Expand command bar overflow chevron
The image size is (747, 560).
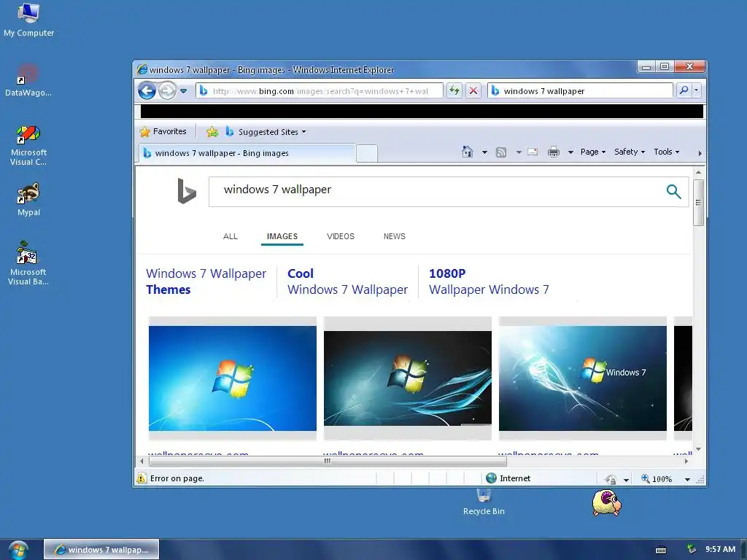click(700, 153)
